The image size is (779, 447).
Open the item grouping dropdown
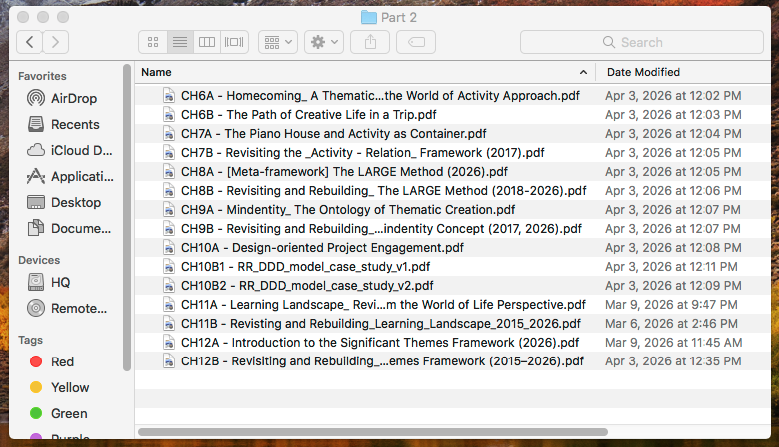point(277,42)
